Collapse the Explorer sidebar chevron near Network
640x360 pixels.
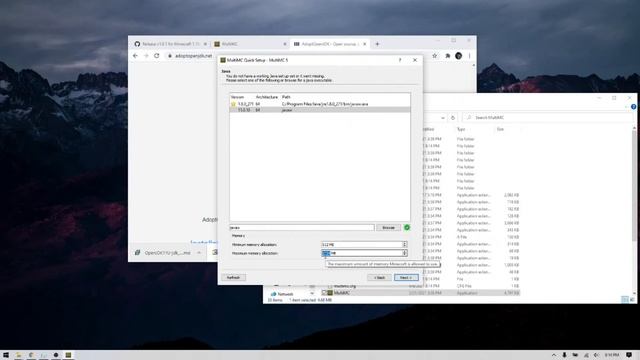[312, 293]
